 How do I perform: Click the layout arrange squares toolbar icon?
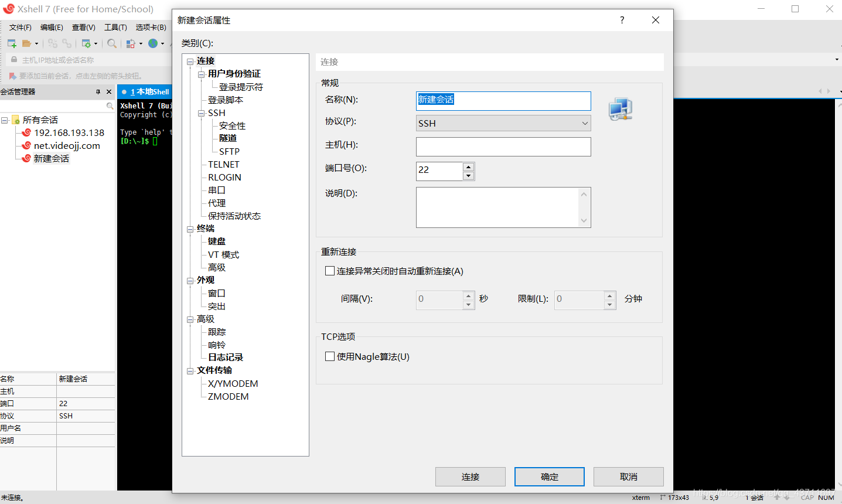click(131, 43)
